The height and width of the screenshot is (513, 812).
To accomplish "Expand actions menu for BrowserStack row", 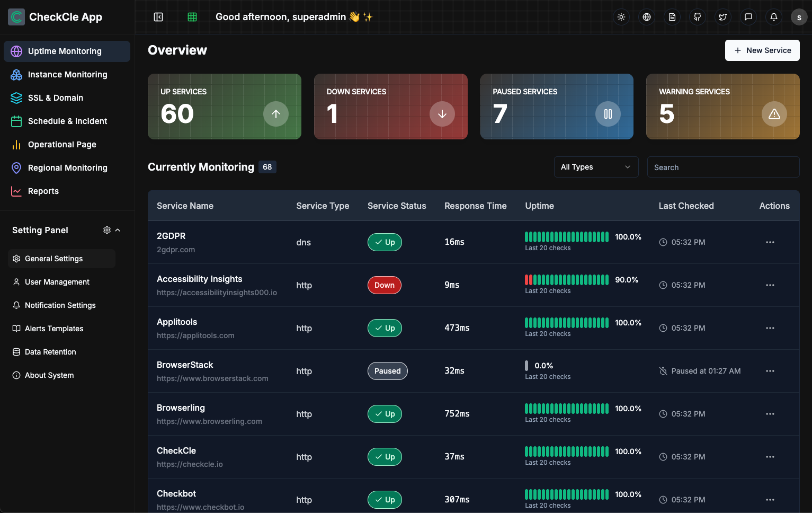I will click(x=770, y=371).
